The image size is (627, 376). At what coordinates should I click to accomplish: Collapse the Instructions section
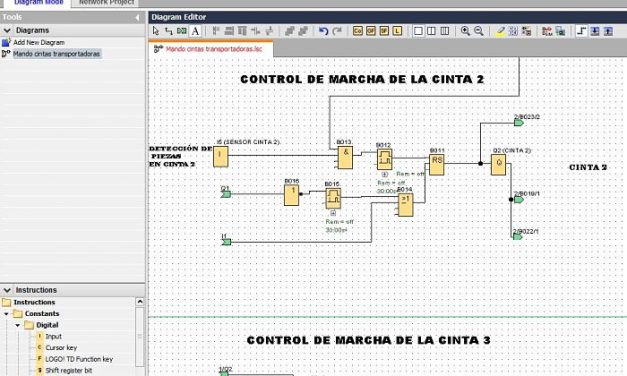pos(7,290)
